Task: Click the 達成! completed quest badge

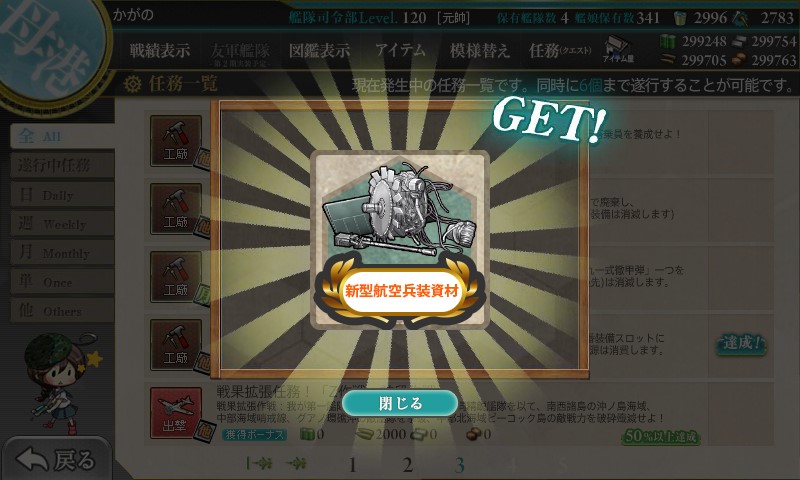Action: 742,344
